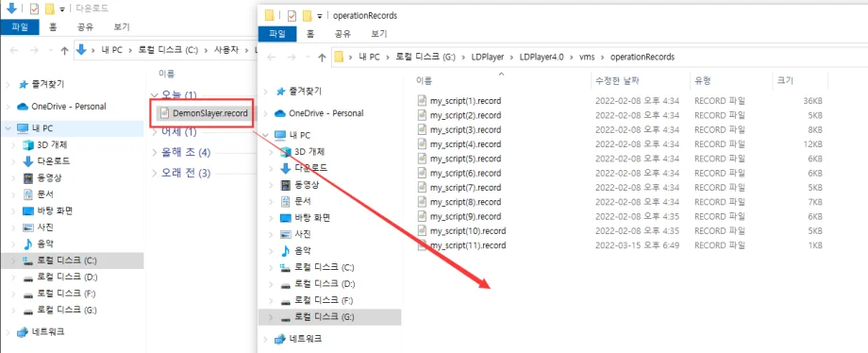The height and width of the screenshot is (353, 868).
Task: Open 로컬 디스크 (C:) in operationRecords navigation pane
Action: [x=325, y=267]
